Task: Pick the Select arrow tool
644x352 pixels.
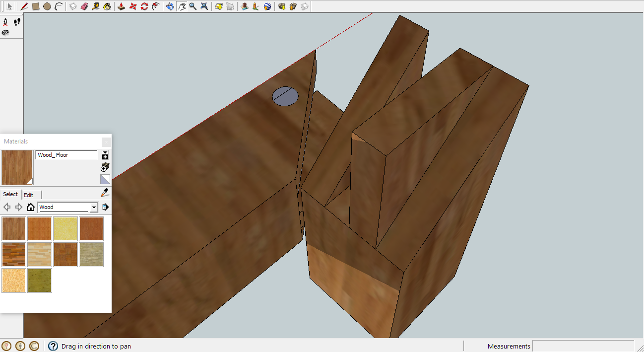Action: coord(9,6)
